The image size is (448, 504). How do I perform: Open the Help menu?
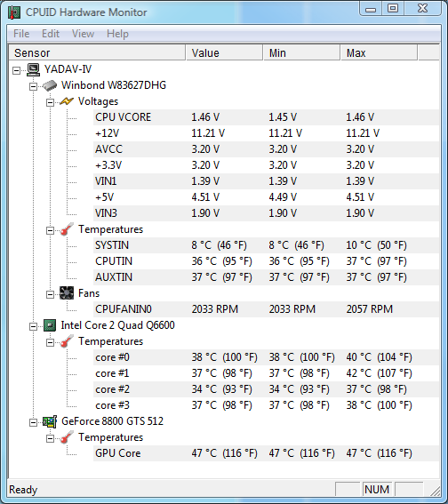coord(117,34)
